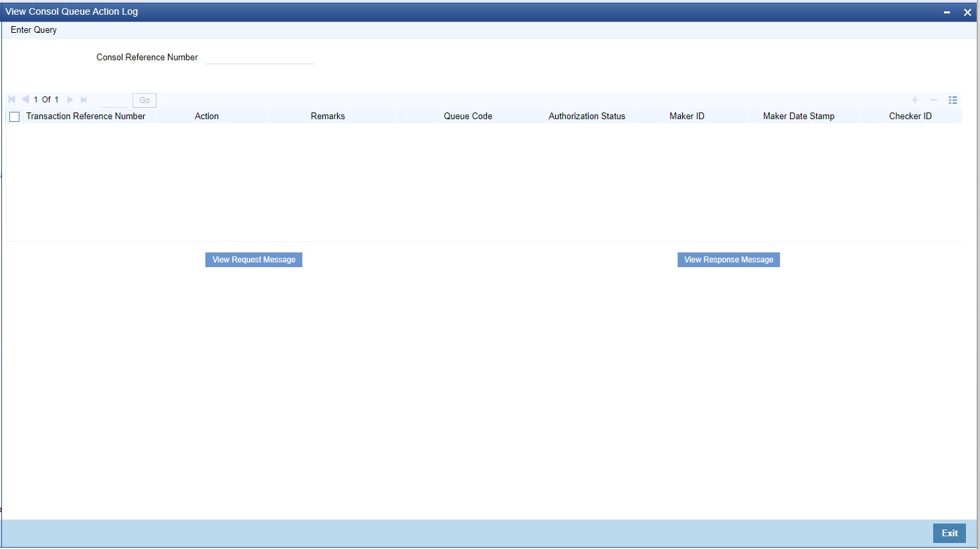
Task: Click Maker Date Stamp column header
Action: pos(799,116)
